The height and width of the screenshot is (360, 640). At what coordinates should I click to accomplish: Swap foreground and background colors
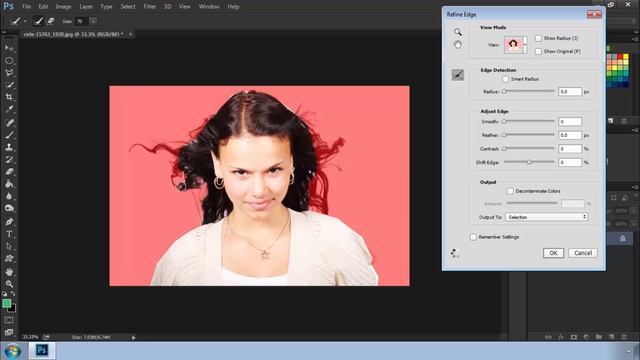13,293
